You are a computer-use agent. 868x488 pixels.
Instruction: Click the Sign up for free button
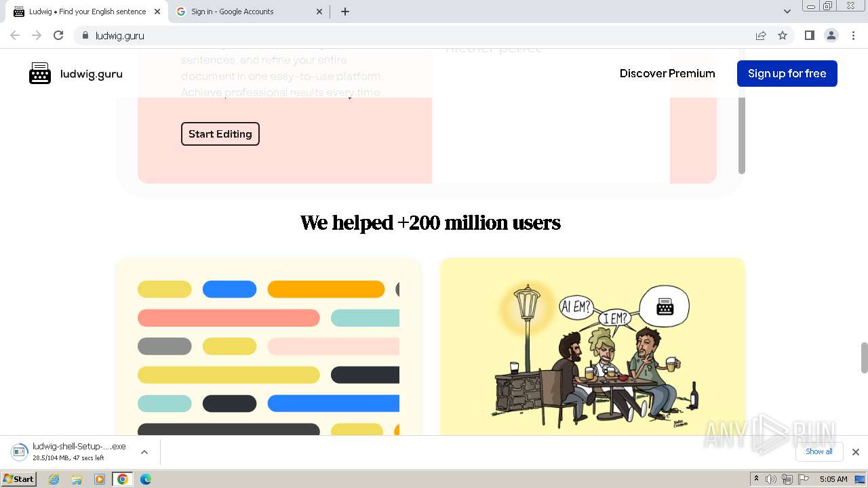pyautogui.click(x=787, y=73)
